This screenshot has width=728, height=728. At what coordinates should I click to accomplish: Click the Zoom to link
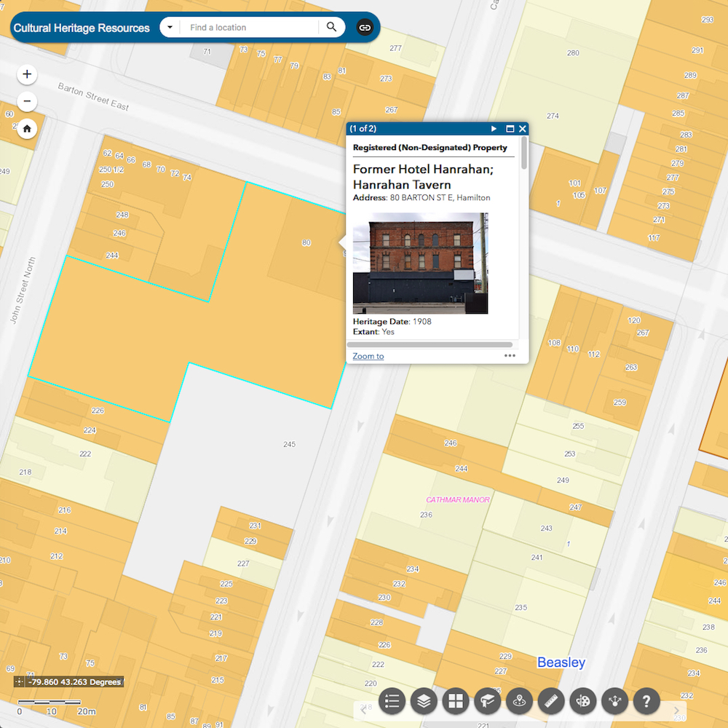click(x=368, y=356)
